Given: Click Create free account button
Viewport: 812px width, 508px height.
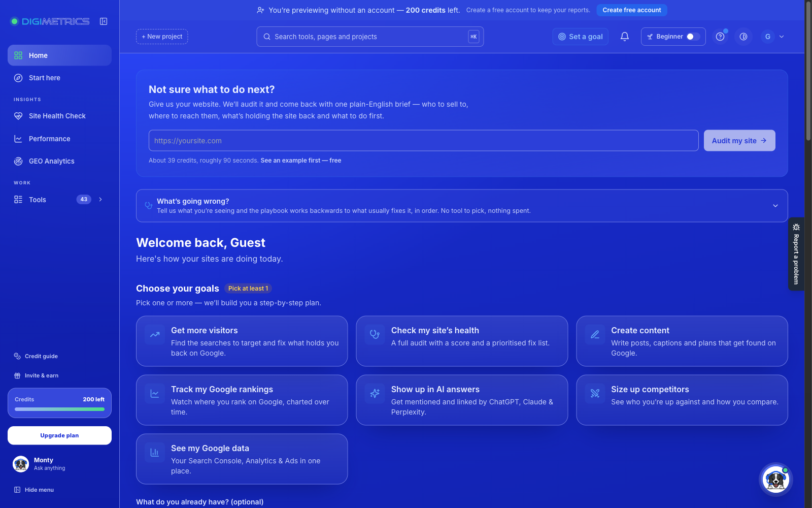Looking at the screenshot, I should (x=631, y=10).
